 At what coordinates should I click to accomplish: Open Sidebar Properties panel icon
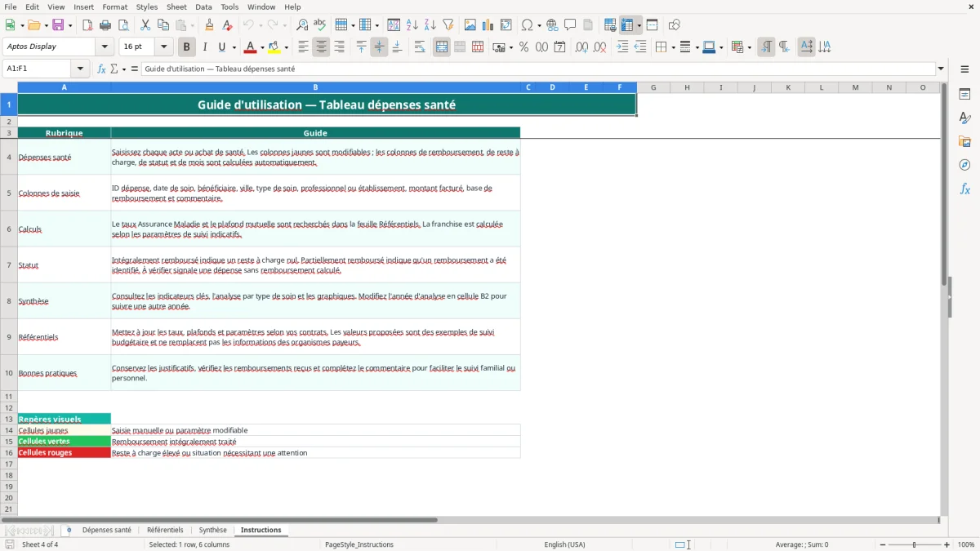(964, 94)
